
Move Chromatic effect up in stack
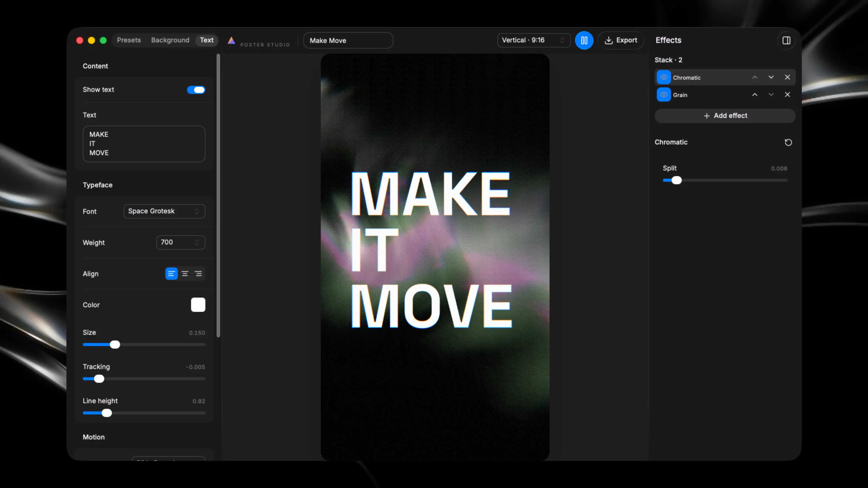(755, 78)
